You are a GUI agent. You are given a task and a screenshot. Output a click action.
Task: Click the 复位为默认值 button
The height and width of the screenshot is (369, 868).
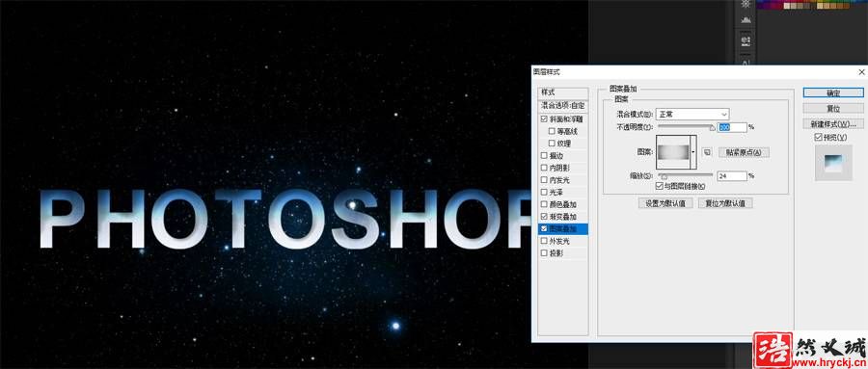click(x=725, y=203)
